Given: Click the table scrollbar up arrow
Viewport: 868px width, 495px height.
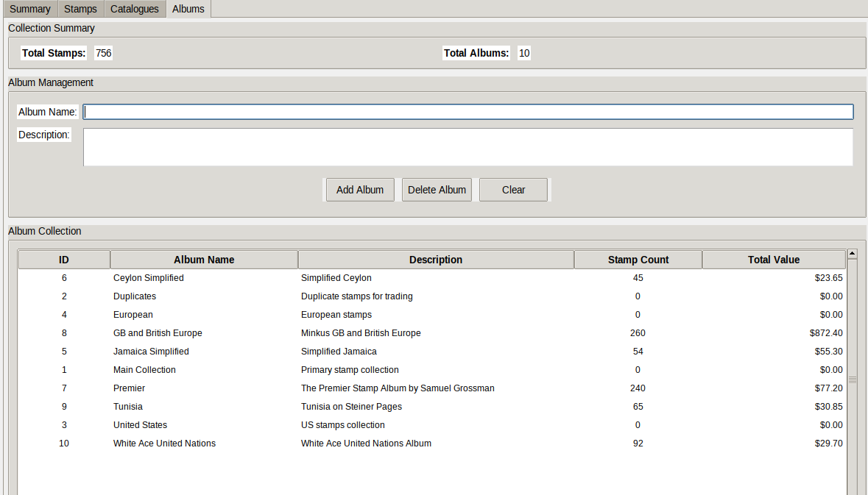Looking at the screenshot, I should (853, 254).
